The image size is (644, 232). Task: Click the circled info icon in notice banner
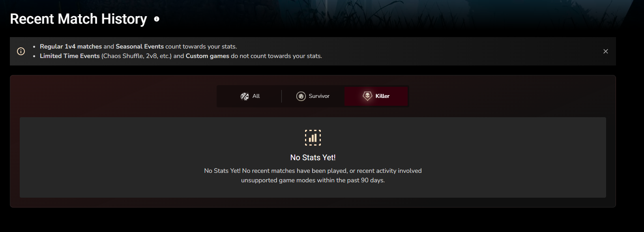coord(21,51)
